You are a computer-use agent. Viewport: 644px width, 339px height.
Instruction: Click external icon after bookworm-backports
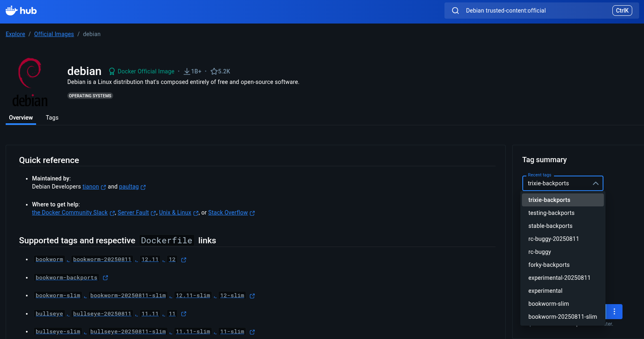105,278
